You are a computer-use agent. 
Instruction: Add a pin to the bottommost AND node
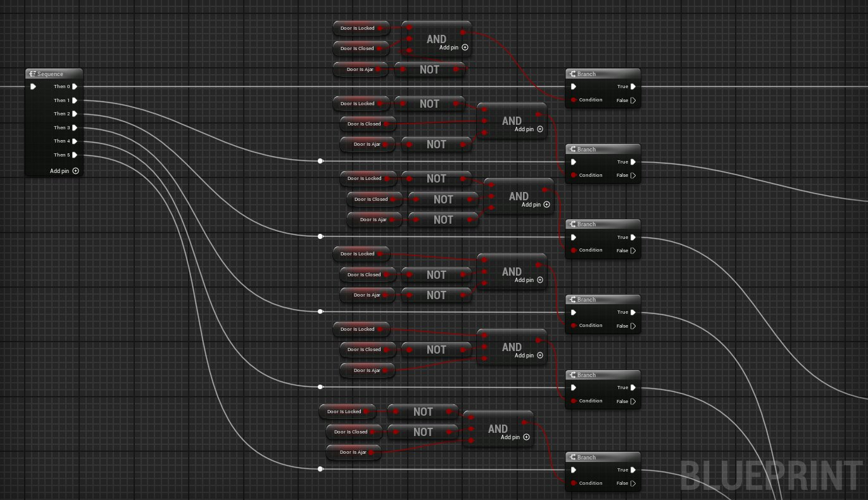(525, 437)
